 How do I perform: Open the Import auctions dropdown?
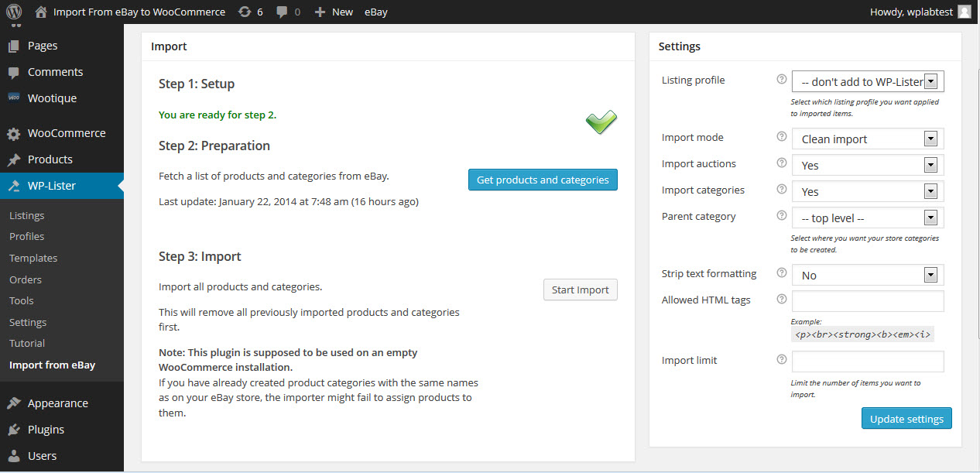click(x=868, y=165)
